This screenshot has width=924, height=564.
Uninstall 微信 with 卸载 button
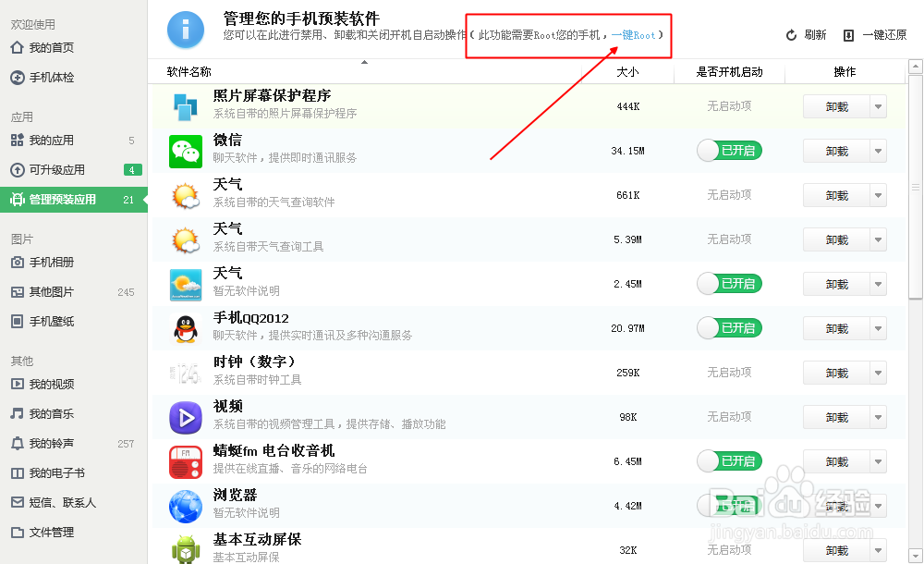837,151
